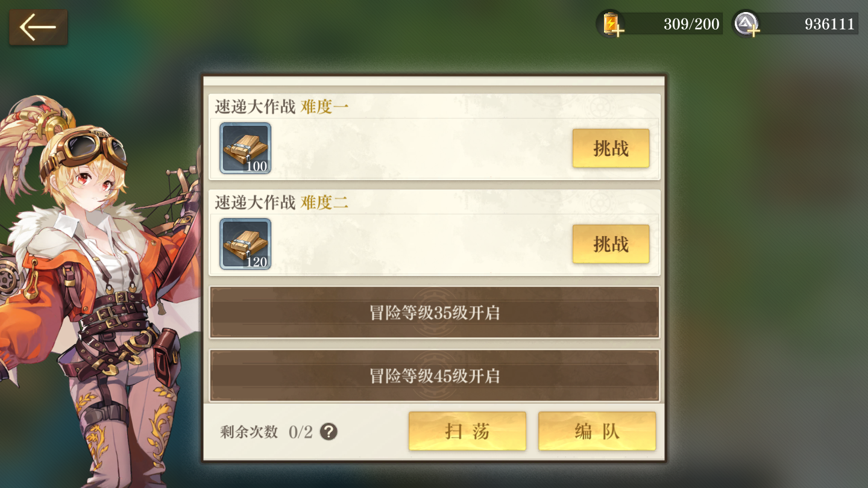Image resolution: width=868 pixels, height=488 pixels.
Task: Select the 速递大作战 难度一 stage title
Action: 281,107
